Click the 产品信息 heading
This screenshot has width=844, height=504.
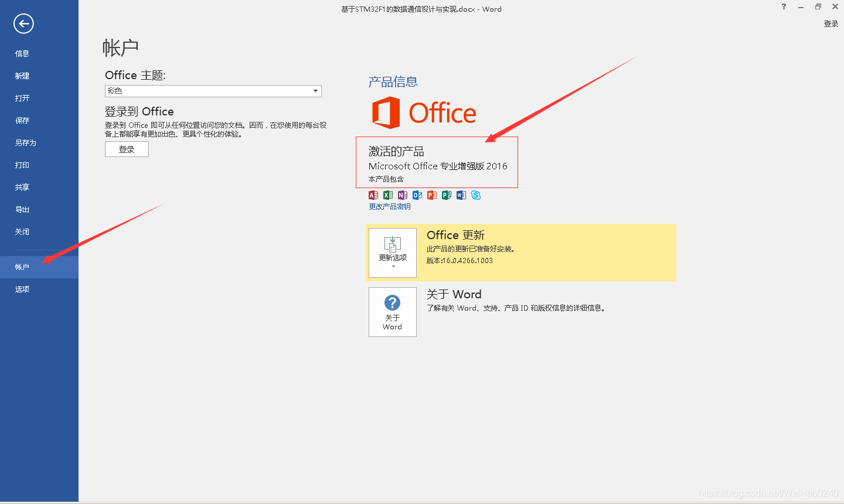(393, 82)
